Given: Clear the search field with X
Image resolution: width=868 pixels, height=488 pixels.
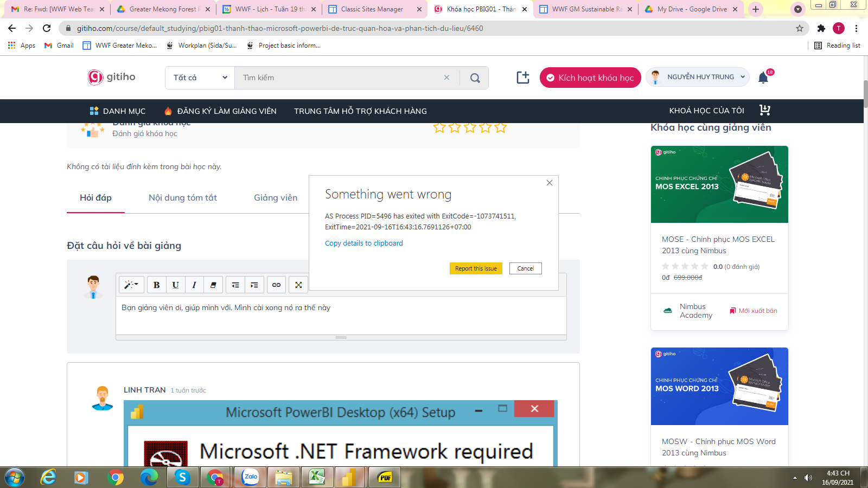Looking at the screenshot, I should coord(446,78).
